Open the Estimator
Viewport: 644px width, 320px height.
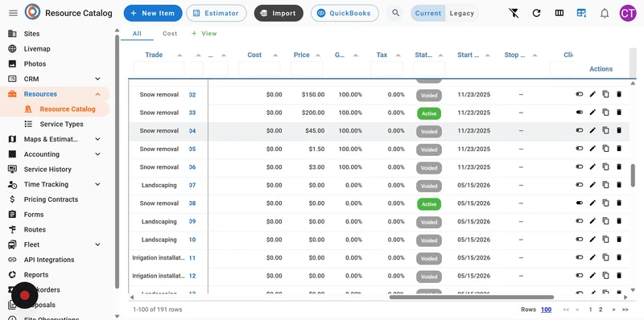(216, 13)
